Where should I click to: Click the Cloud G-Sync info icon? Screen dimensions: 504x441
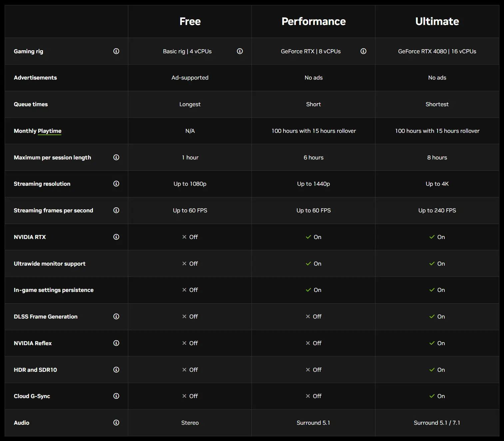[116, 396]
